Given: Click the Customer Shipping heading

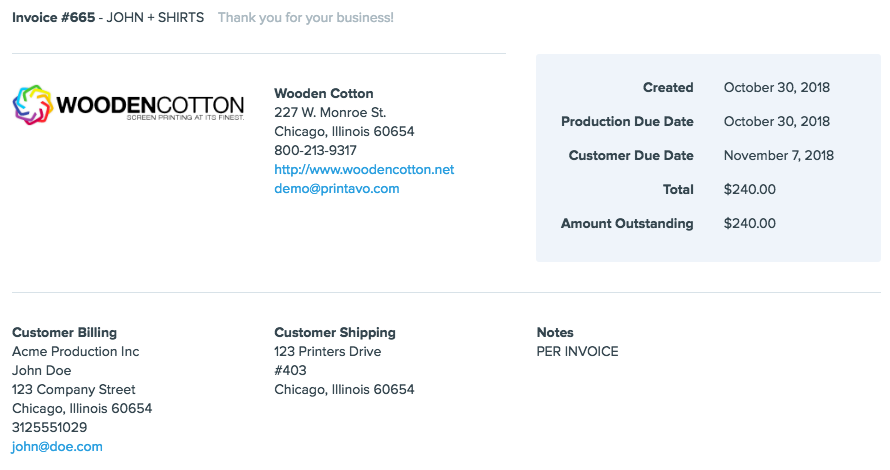Looking at the screenshot, I should point(335,333).
